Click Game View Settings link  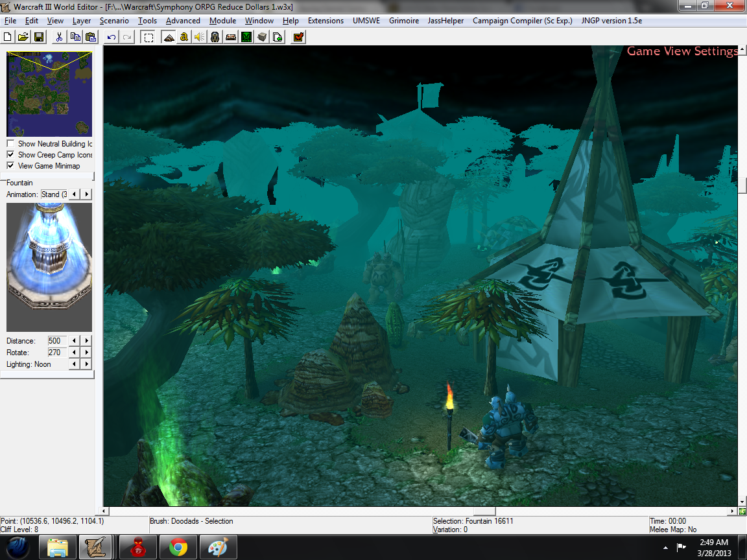(x=682, y=51)
